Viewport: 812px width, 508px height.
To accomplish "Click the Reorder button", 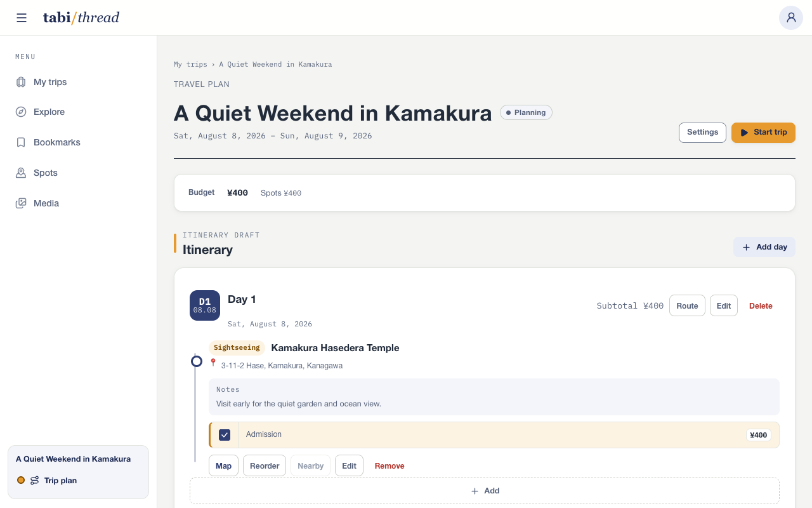I will point(265,465).
